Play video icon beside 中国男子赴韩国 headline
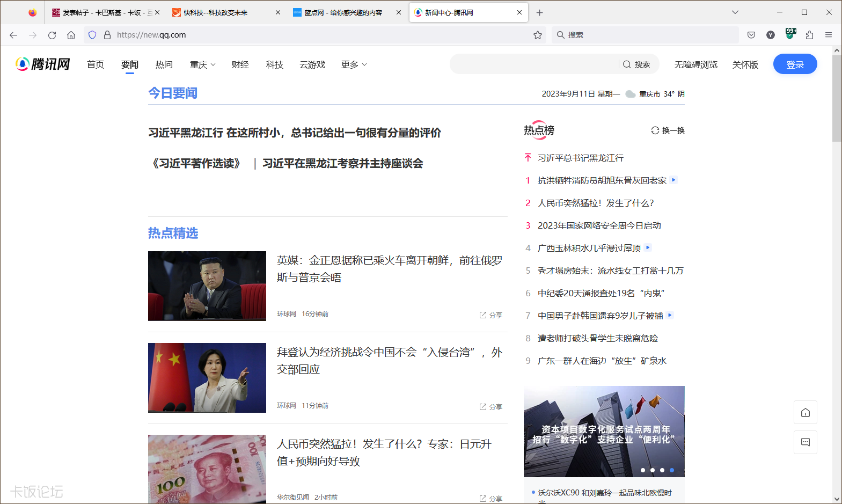The height and width of the screenshot is (504, 842). [x=670, y=315]
